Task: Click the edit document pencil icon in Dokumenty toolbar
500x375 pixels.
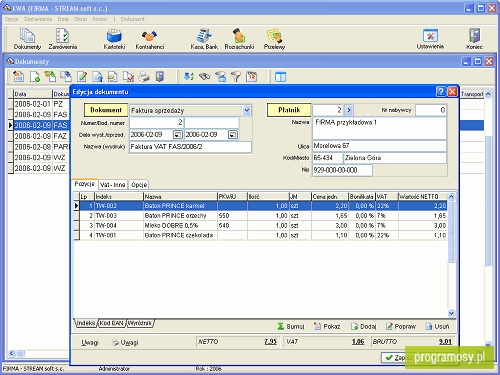Action: pyautogui.click(x=82, y=77)
